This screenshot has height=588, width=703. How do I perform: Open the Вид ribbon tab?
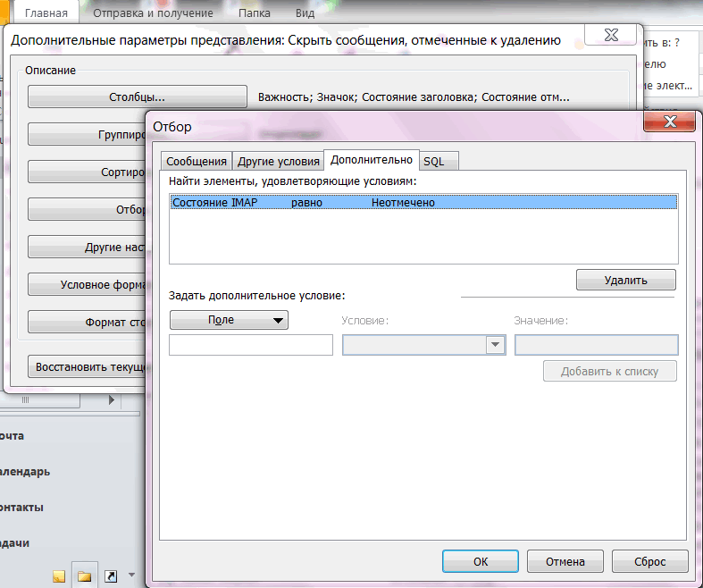(305, 13)
